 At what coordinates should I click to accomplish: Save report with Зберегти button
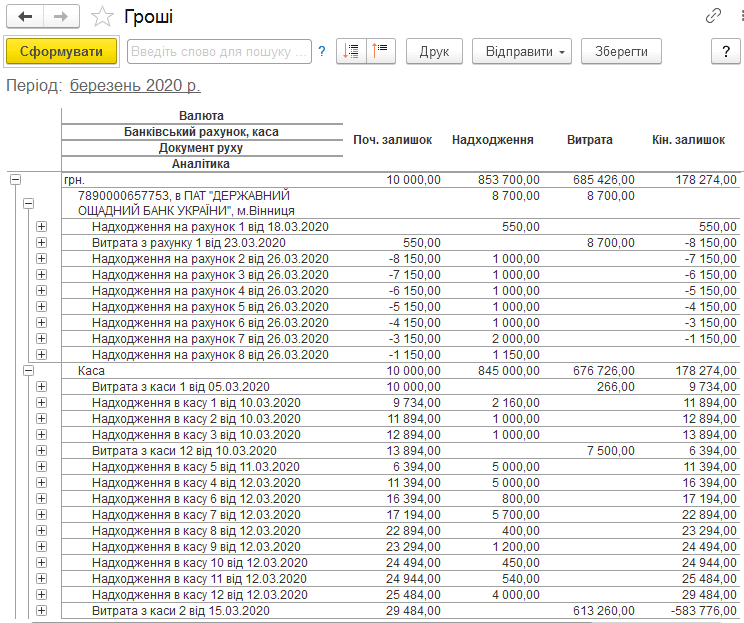click(621, 51)
